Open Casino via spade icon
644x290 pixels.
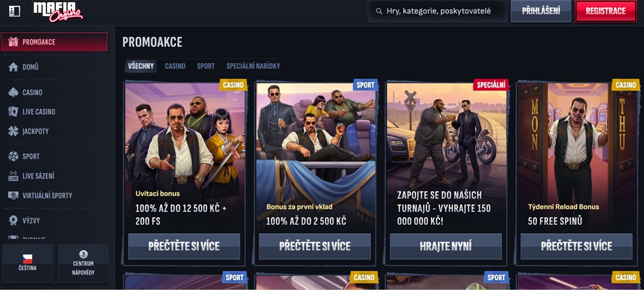click(13, 92)
